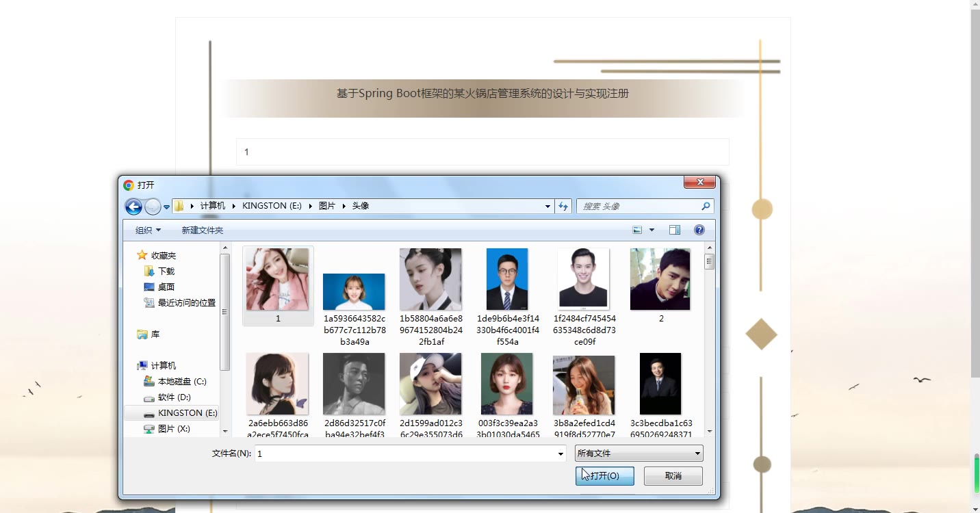Image resolution: width=980 pixels, height=513 pixels.
Task: Click file list scrollbar up arrow
Action: click(710, 248)
